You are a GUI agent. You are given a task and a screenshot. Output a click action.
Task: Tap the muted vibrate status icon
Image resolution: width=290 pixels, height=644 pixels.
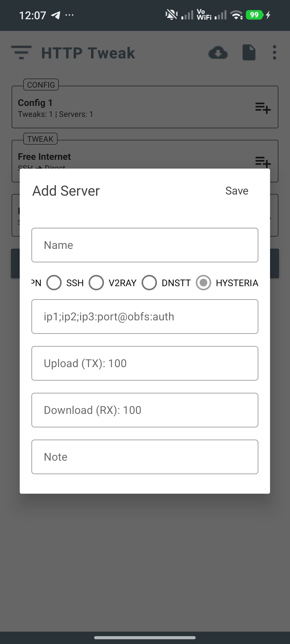pyautogui.click(x=171, y=15)
